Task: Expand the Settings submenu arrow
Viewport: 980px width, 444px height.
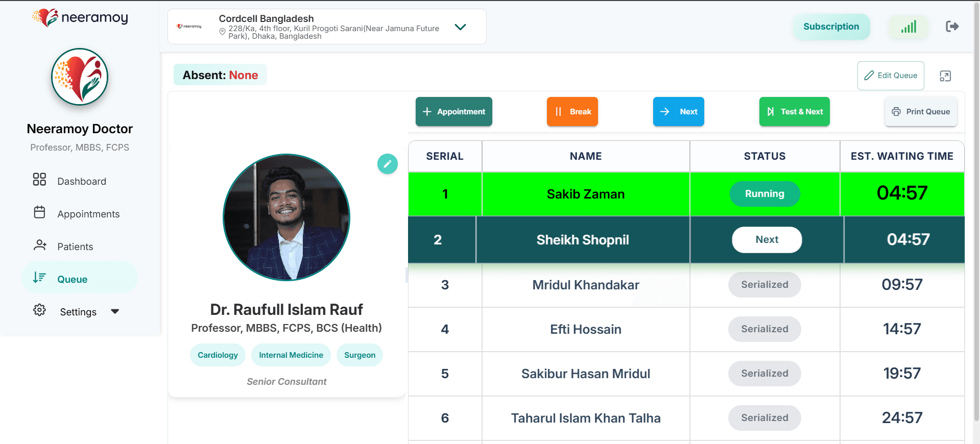Action: 115,312
